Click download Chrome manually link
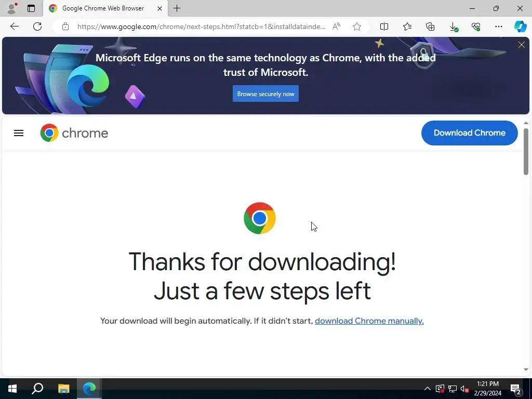This screenshot has width=532, height=399. tap(369, 321)
